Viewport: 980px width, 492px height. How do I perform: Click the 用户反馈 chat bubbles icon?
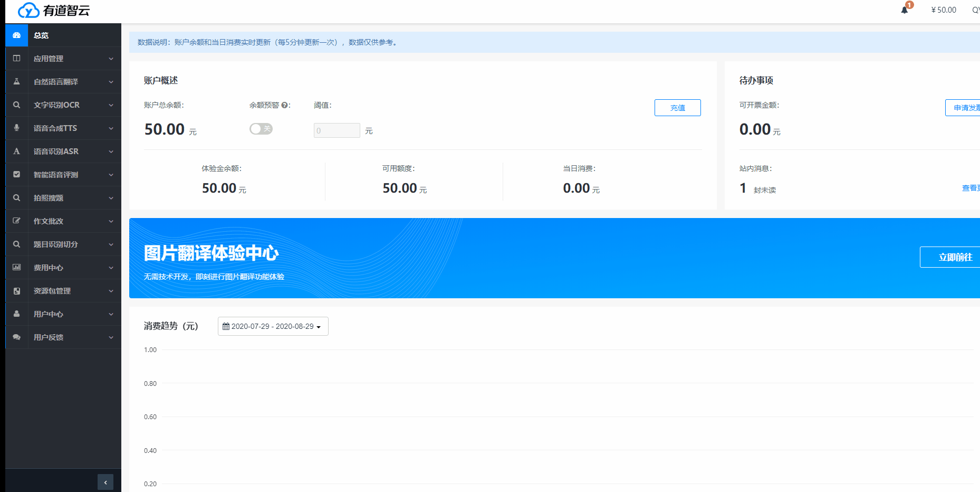click(16, 337)
